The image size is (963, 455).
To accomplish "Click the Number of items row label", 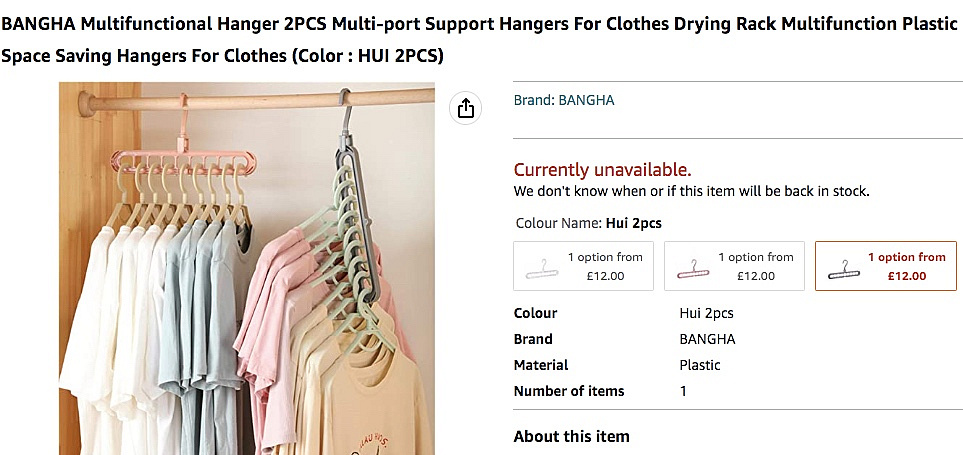I will pos(568,391).
